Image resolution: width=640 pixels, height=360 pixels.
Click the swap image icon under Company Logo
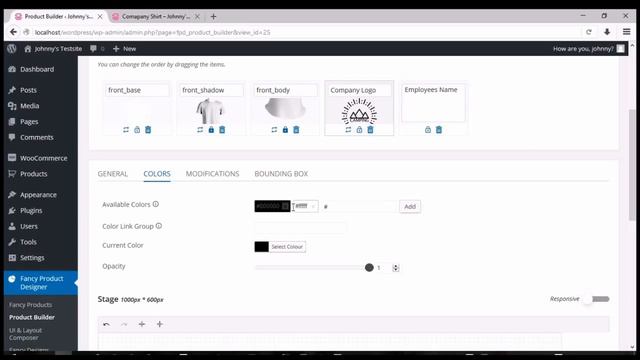click(348, 130)
